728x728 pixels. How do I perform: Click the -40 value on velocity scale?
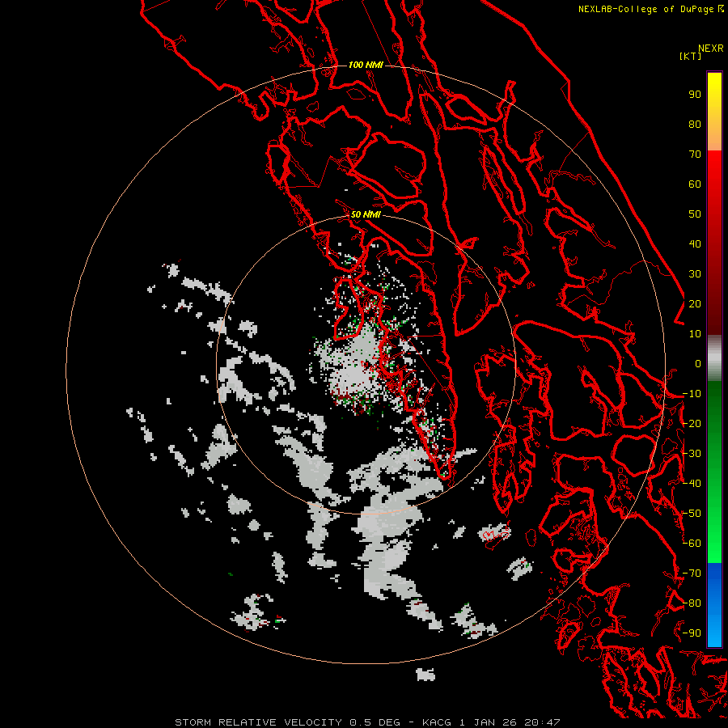point(692,484)
